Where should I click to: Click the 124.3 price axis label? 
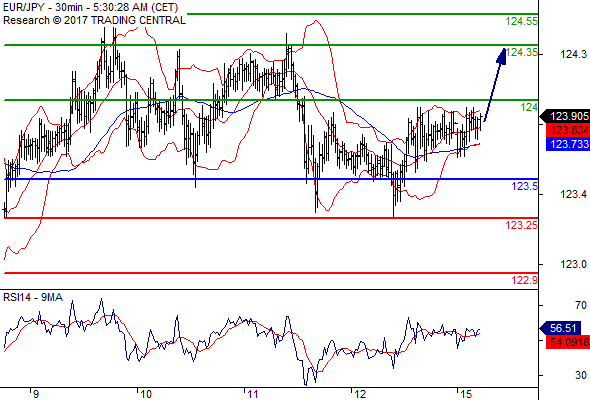pyautogui.click(x=573, y=55)
